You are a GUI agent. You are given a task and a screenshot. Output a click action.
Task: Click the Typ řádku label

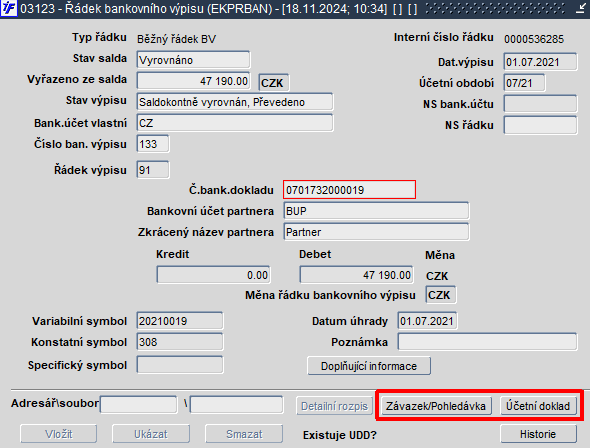click(99, 37)
